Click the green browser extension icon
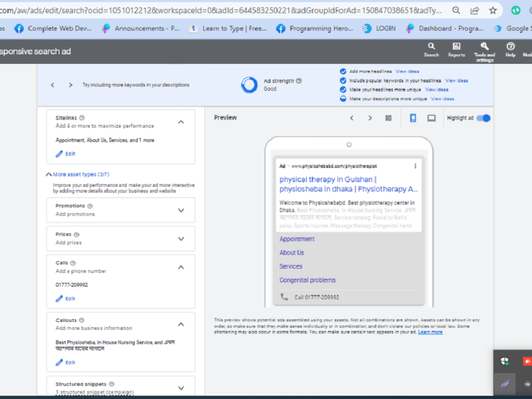532x399 pixels. tap(516, 11)
